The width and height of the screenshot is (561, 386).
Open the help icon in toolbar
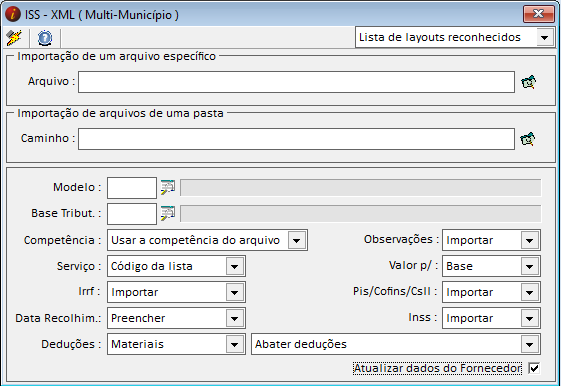click(45, 38)
